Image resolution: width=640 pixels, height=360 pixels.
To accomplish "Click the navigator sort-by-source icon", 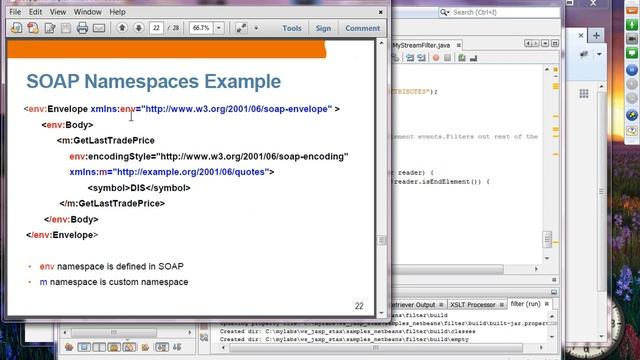I will tap(177, 347).
